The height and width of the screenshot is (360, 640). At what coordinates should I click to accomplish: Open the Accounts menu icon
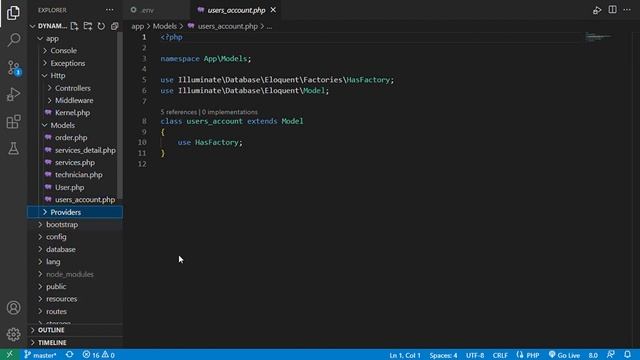[x=13, y=307]
